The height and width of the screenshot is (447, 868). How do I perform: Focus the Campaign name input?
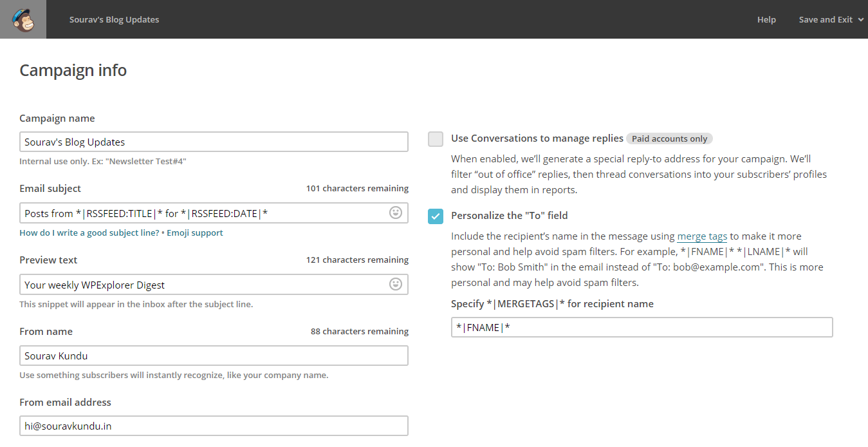(214, 142)
